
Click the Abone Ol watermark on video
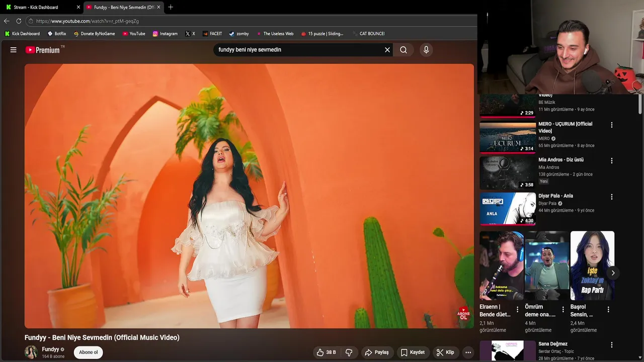coord(463,314)
